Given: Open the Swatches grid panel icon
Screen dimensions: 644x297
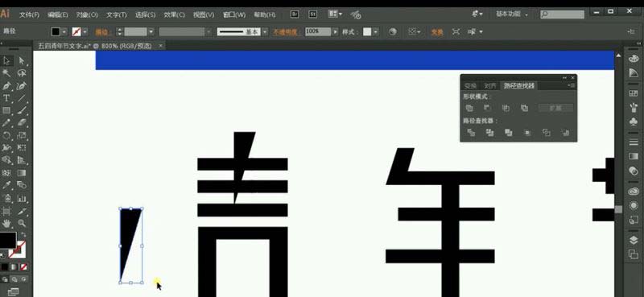Looking at the screenshot, I should point(634,93).
